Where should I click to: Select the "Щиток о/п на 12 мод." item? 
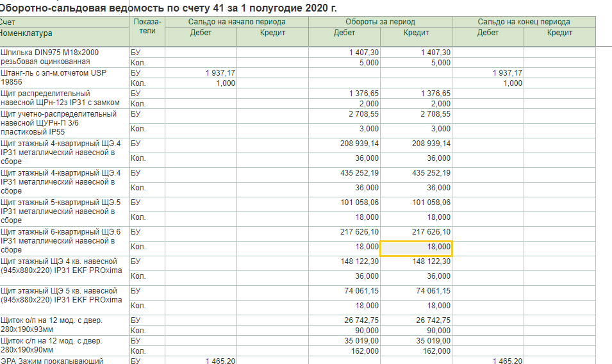[x=52, y=320]
